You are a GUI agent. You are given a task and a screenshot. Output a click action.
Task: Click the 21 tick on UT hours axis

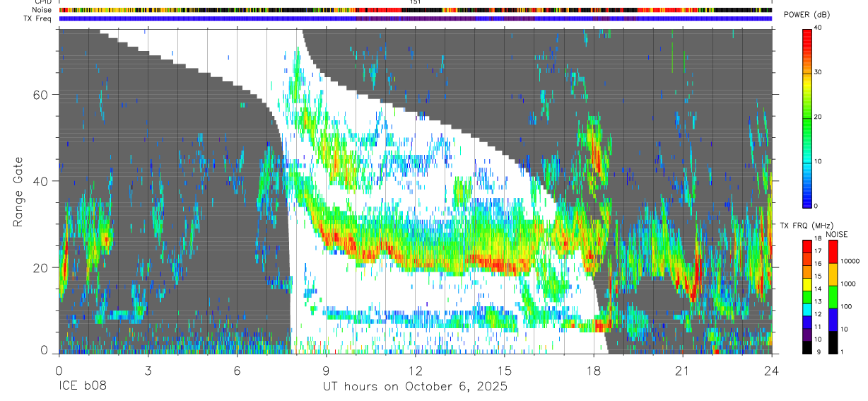[683, 370]
